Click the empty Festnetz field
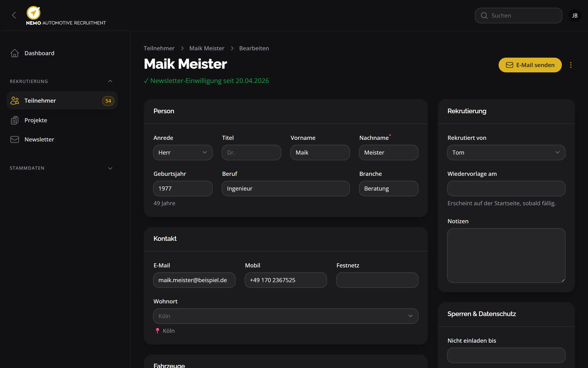The width and height of the screenshot is (588, 368). pyautogui.click(x=377, y=280)
